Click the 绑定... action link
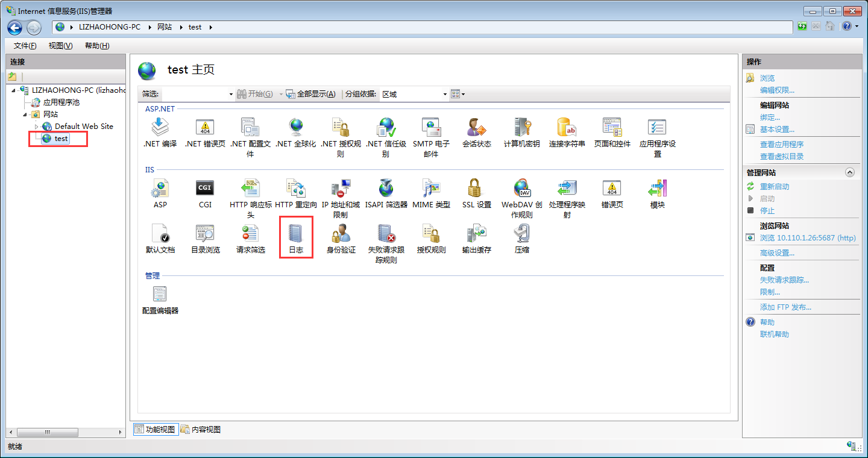This screenshot has height=458, width=868. click(x=770, y=118)
